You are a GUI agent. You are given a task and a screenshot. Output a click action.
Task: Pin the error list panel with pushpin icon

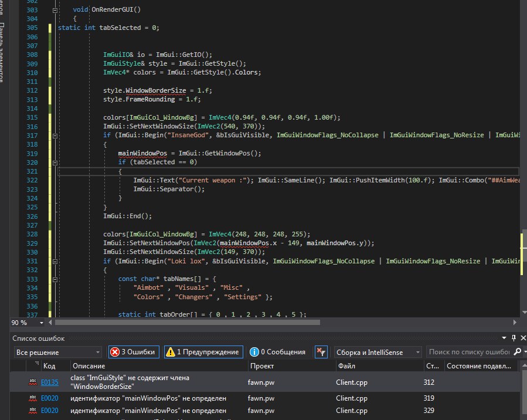[x=514, y=338]
